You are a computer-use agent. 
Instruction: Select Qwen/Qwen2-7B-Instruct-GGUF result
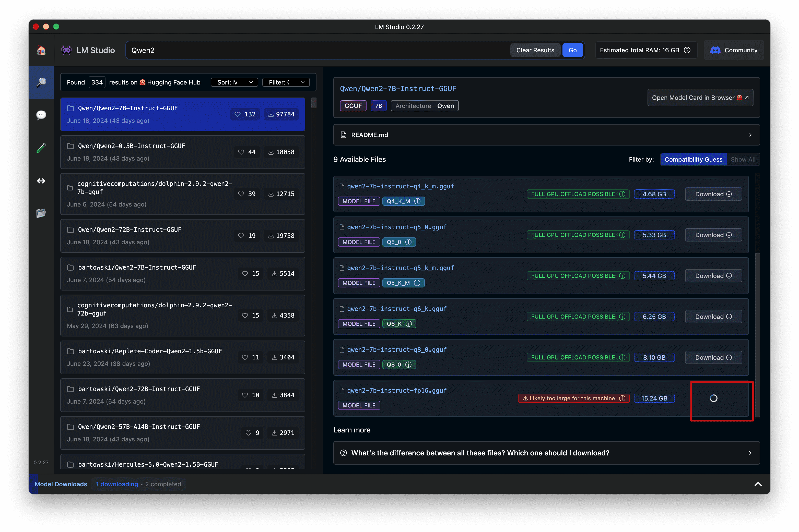coord(183,114)
